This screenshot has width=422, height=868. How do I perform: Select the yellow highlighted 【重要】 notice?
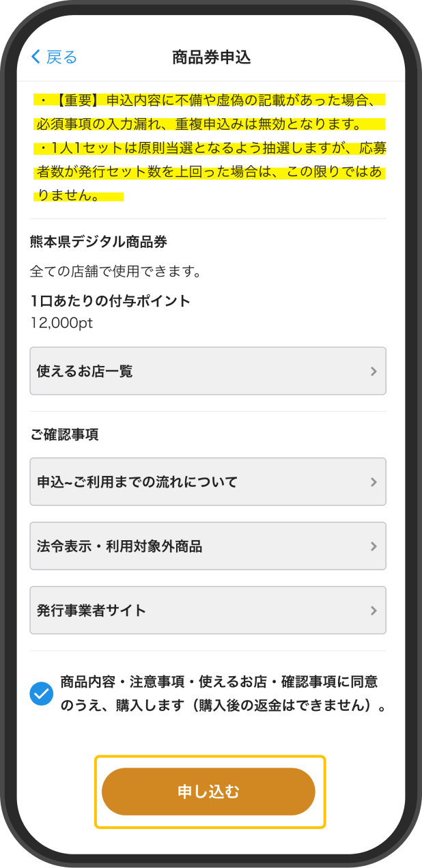pos(210,148)
